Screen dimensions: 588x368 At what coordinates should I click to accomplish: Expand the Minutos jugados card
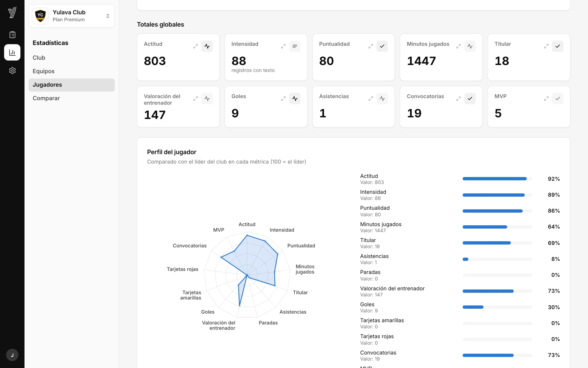tap(459, 46)
